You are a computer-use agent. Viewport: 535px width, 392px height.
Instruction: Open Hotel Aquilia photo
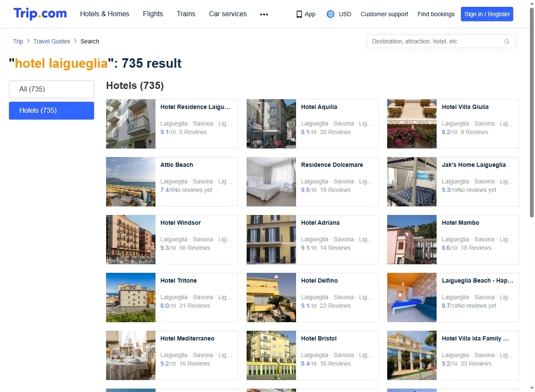(x=271, y=124)
